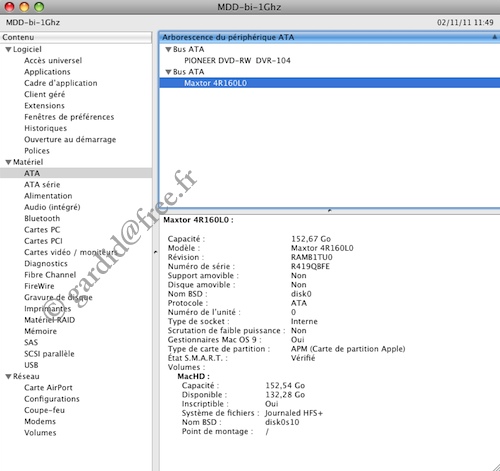Click the green zoom window button
The height and width of the screenshot is (471, 500).
39,6
